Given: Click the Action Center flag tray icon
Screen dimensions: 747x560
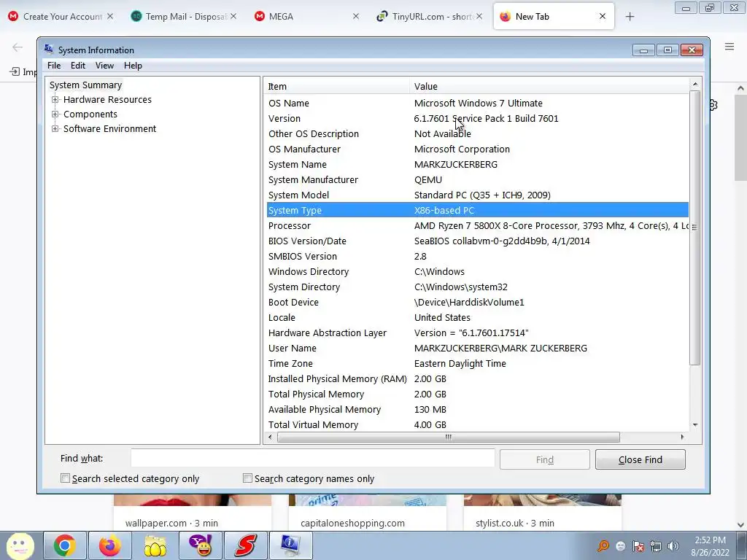Looking at the screenshot, I should pyautogui.click(x=638, y=546).
